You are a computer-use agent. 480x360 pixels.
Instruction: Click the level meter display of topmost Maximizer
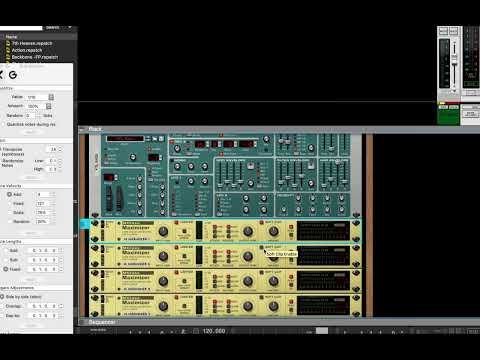[x=323, y=231]
